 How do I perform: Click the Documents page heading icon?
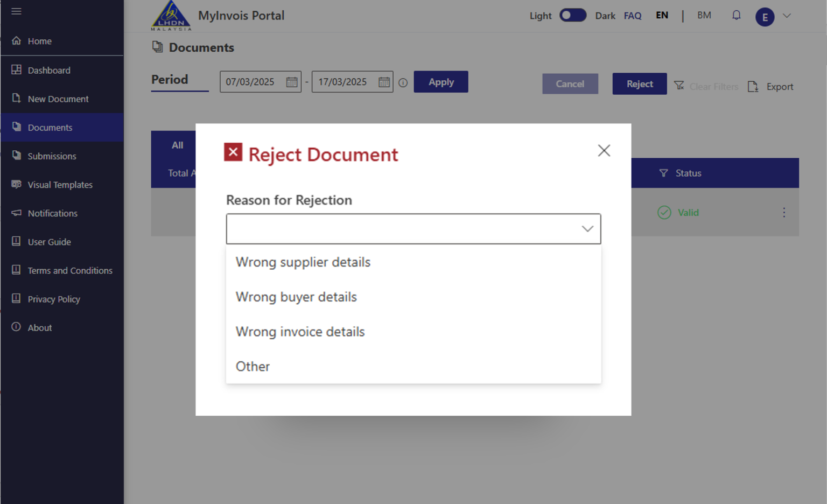[157, 47]
